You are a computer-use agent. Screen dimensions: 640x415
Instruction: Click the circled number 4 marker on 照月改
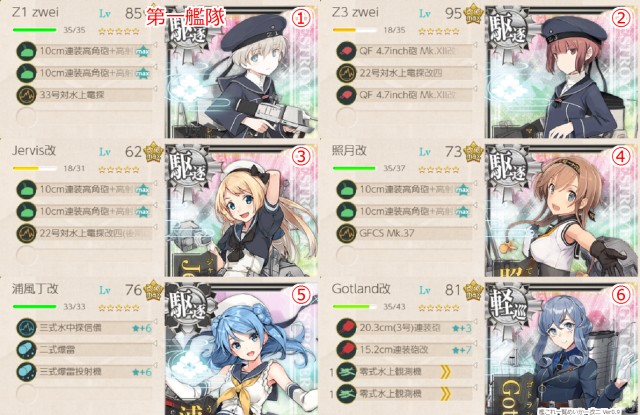tap(621, 157)
